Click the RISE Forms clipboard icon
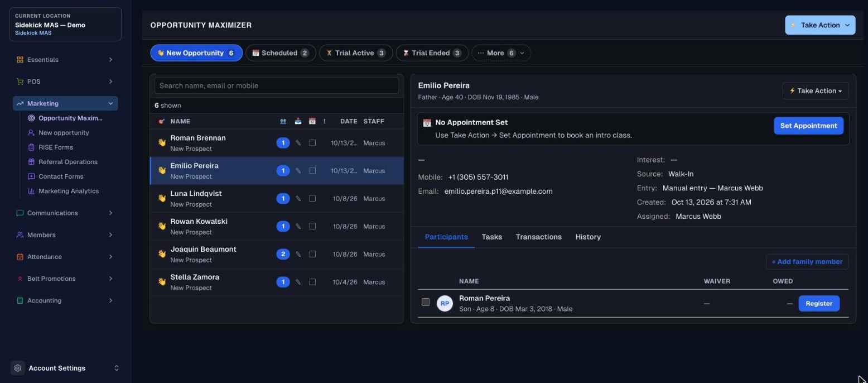Image resolution: width=868 pixels, height=383 pixels. tap(31, 147)
